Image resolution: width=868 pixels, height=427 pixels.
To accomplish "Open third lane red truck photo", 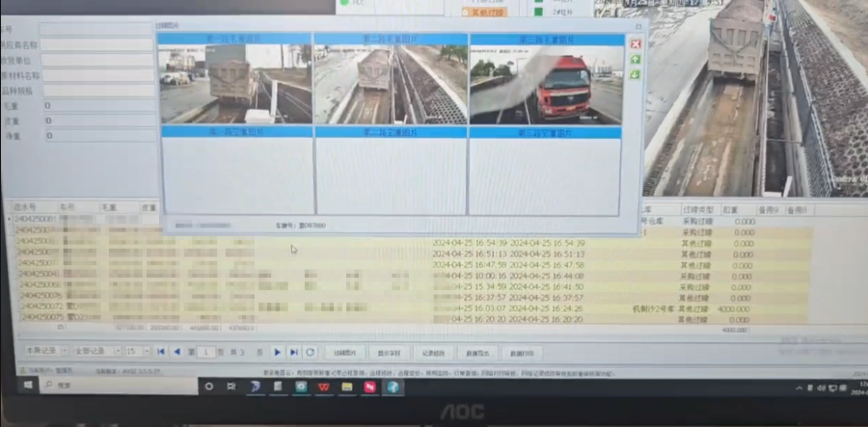I will (546, 85).
